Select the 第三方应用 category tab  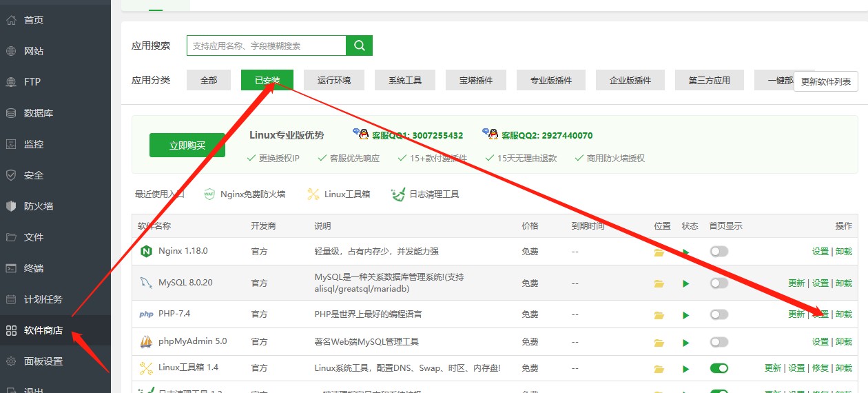click(710, 80)
